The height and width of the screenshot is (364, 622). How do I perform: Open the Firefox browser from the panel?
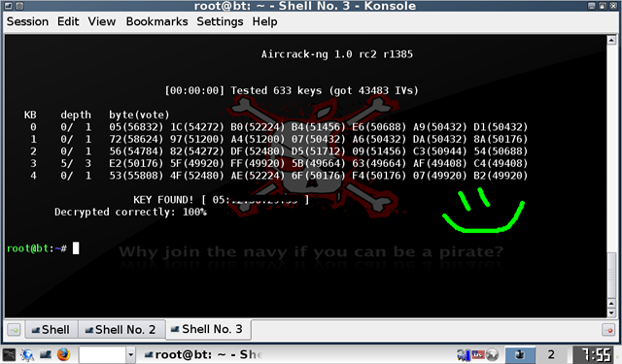(x=63, y=354)
